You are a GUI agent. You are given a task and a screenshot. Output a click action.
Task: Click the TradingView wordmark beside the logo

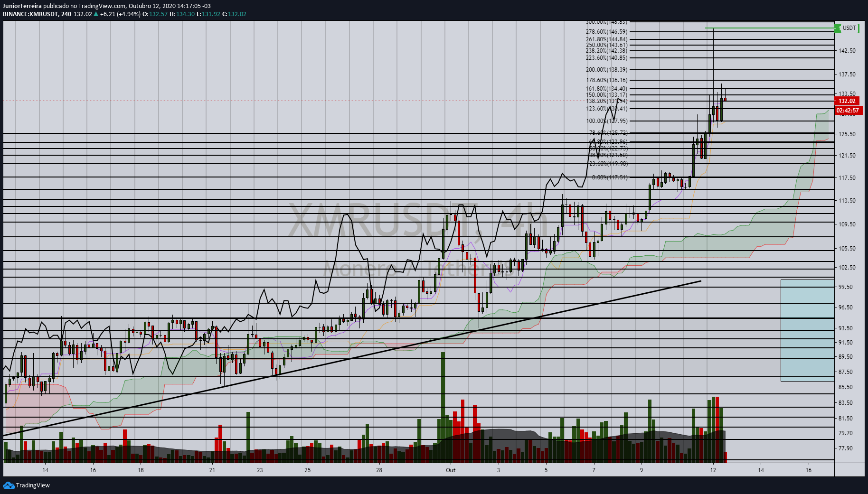pyautogui.click(x=33, y=485)
